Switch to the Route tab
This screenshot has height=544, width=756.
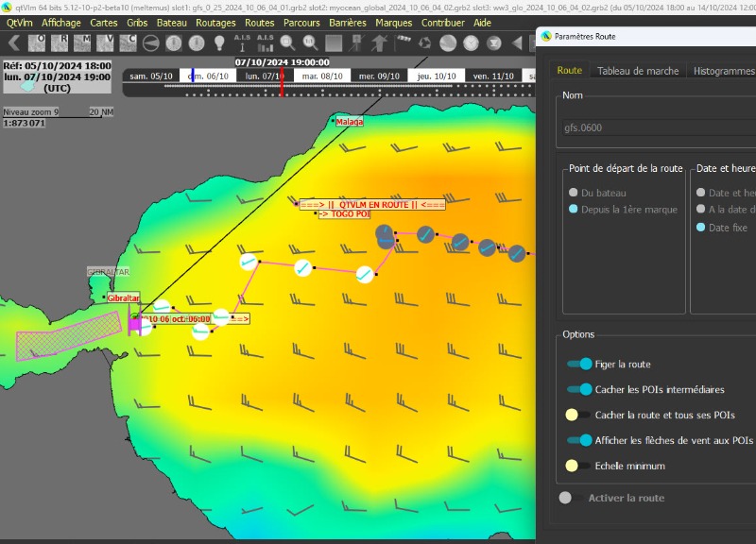[570, 70]
